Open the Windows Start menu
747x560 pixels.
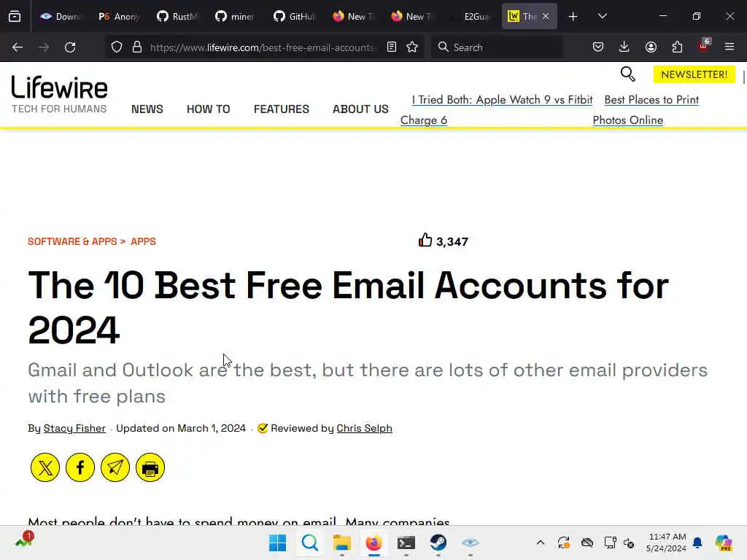click(x=278, y=542)
